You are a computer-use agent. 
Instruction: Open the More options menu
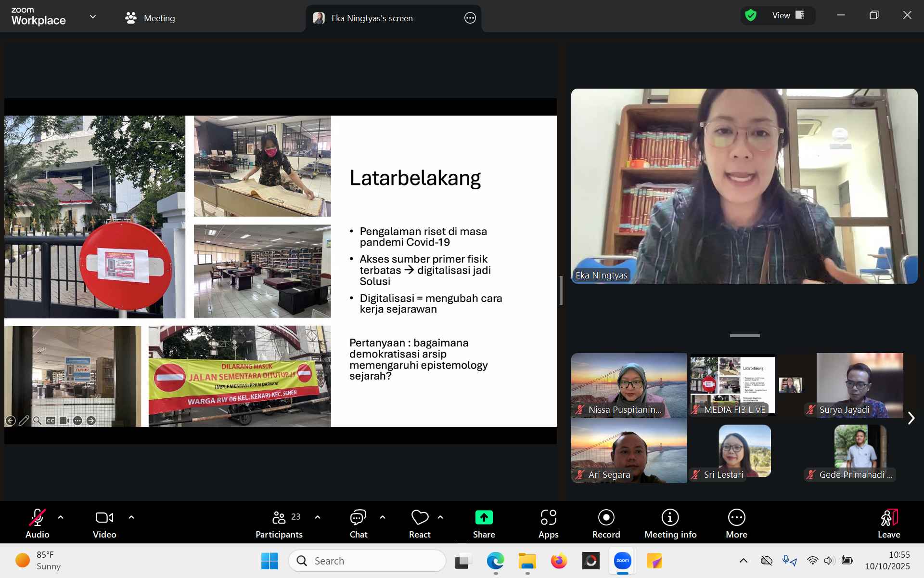736,524
